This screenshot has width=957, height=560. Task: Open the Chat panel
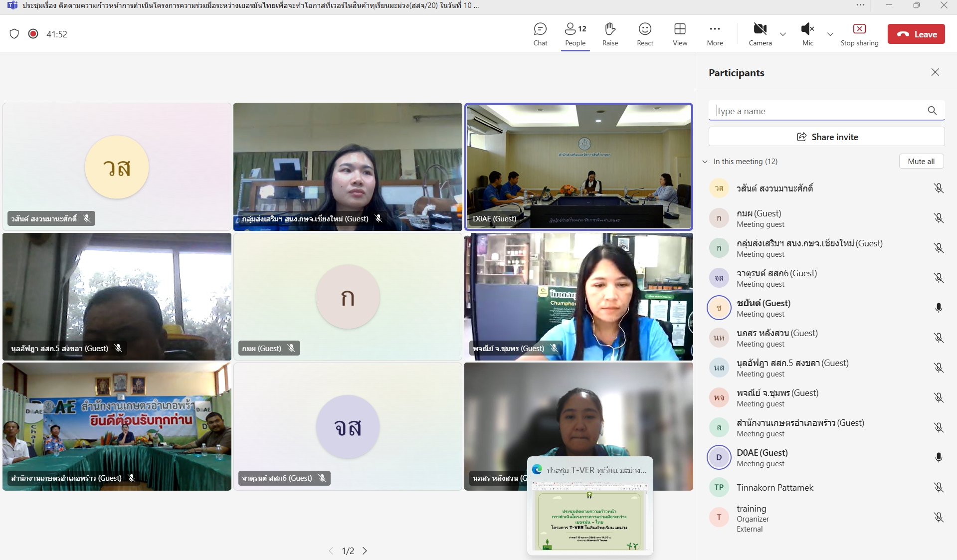[540, 34]
